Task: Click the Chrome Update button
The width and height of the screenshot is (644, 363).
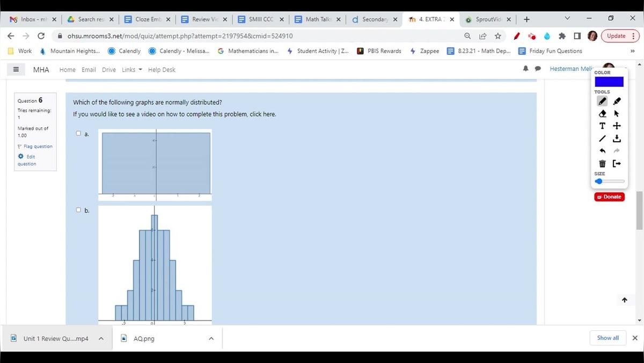Action: (x=620, y=36)
